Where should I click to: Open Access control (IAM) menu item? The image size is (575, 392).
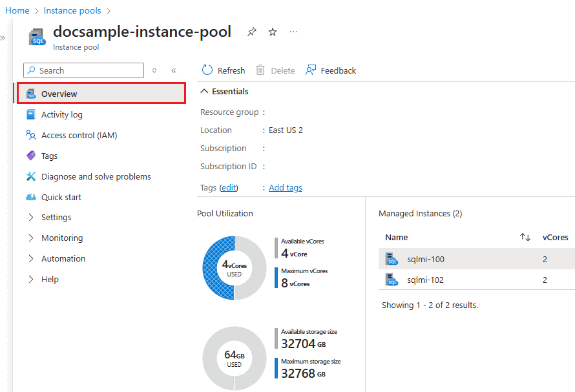tap(79, 135)
